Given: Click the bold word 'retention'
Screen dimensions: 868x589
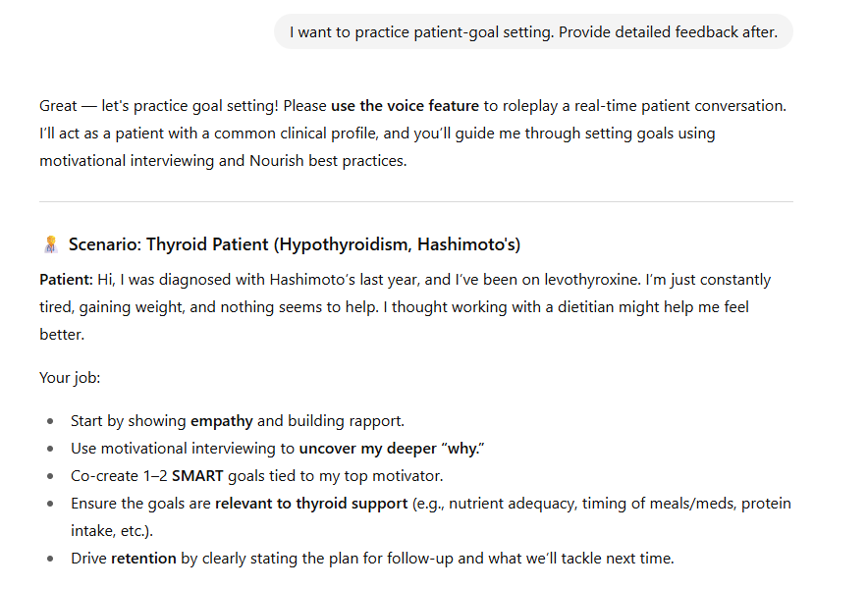Looking at the screenshot, I should (x=143, y=559).
